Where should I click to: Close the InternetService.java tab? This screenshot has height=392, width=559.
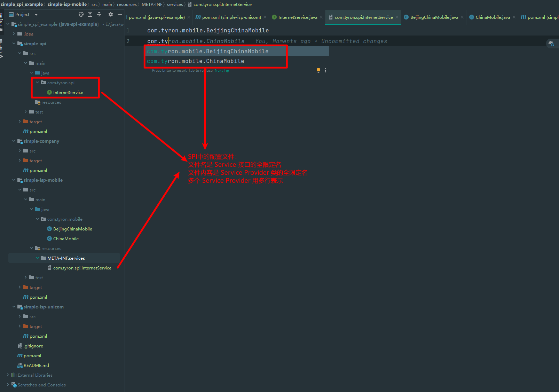(321, 17)
